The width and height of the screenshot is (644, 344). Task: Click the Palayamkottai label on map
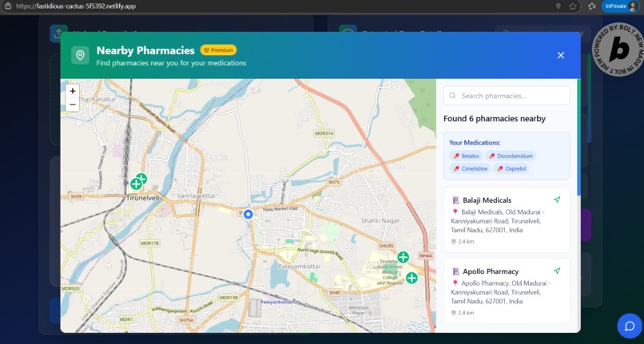pyautogui.click(x=299, y=267)
